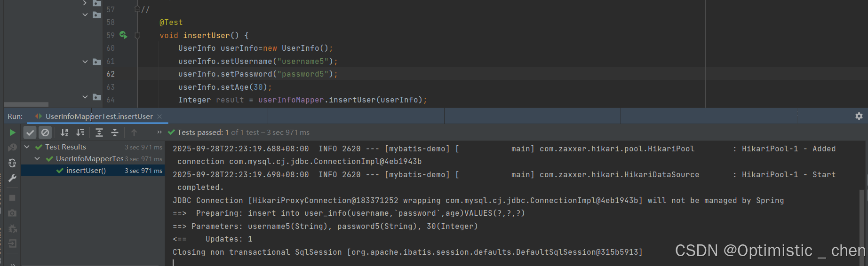Toggle the Show Ignored tests button
The image size is (868, 266).
pyautogui.click(x=45, y=133)
